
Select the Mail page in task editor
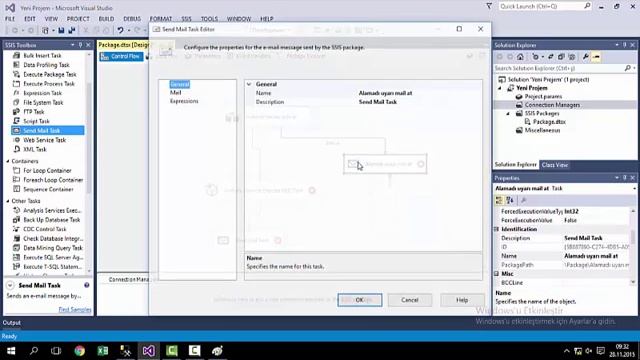tap(176, 93)
